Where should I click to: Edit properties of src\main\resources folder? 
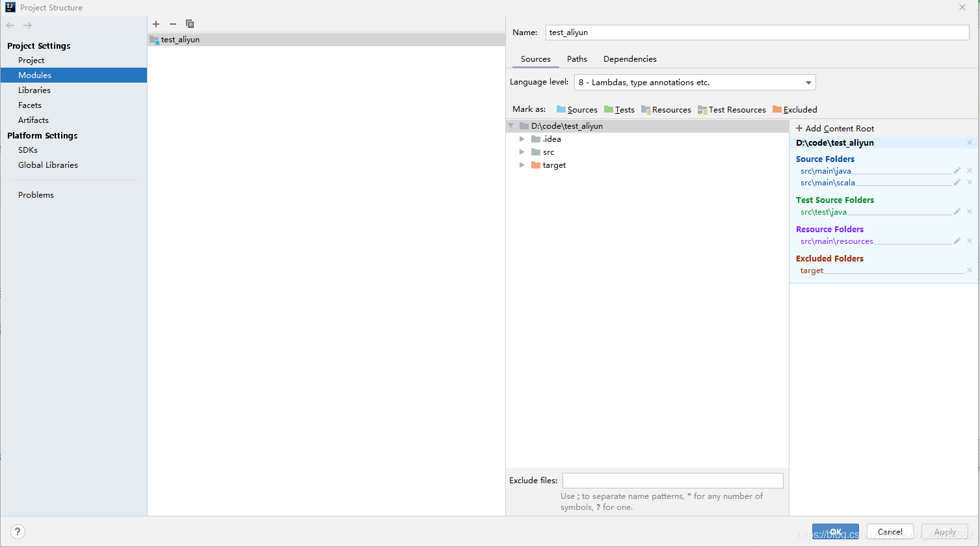(957, 241)
